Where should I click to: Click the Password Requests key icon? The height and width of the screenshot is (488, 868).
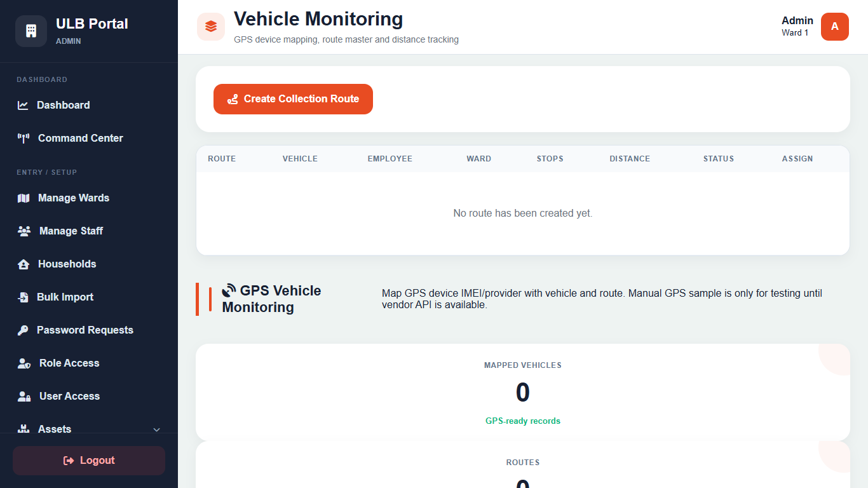23,330
